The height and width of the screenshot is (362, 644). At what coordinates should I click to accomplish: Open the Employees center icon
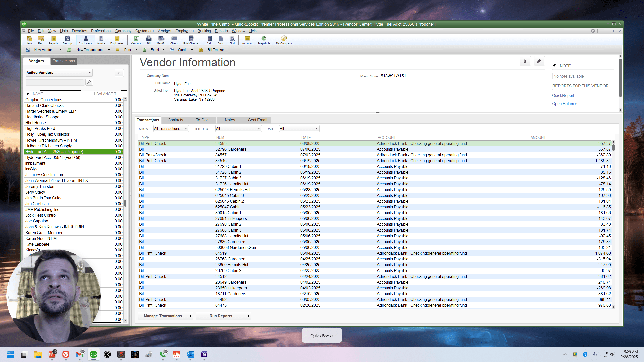pyautogui.click(x=117, y=40)
